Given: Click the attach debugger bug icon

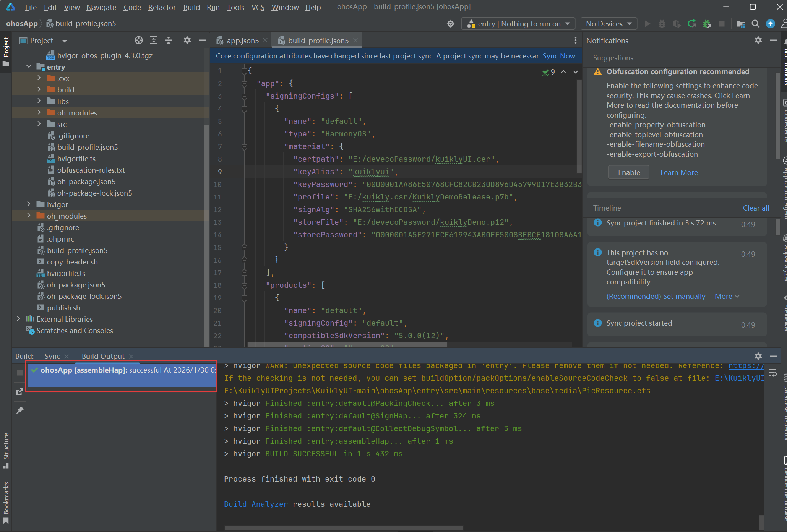Looking at the screenshot, I should 707,24.
